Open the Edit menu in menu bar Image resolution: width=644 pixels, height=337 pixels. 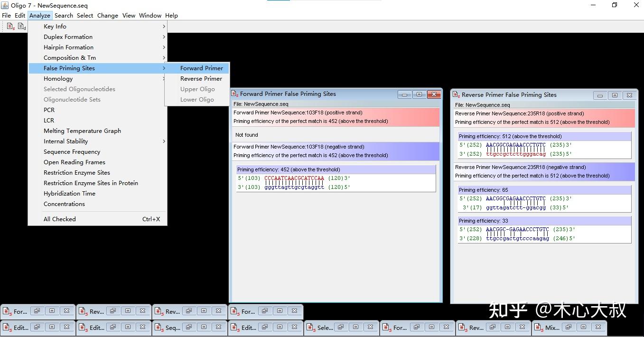coord(20,15)
